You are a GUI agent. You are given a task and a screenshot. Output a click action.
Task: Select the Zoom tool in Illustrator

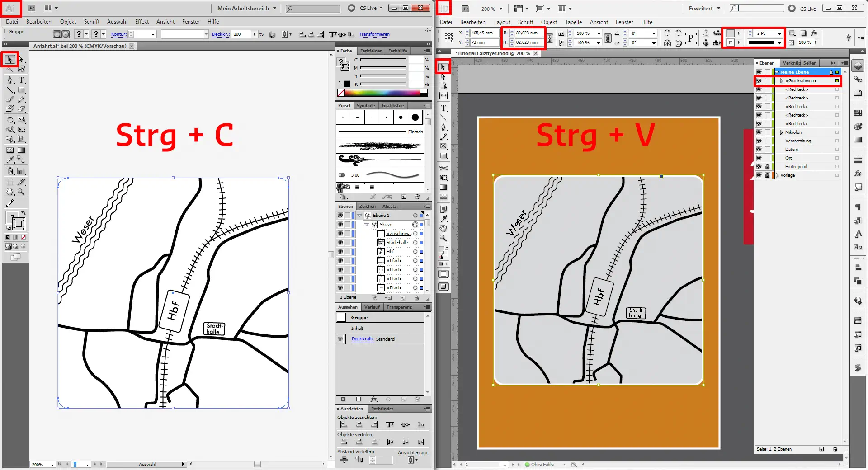(x=20, y=191)
